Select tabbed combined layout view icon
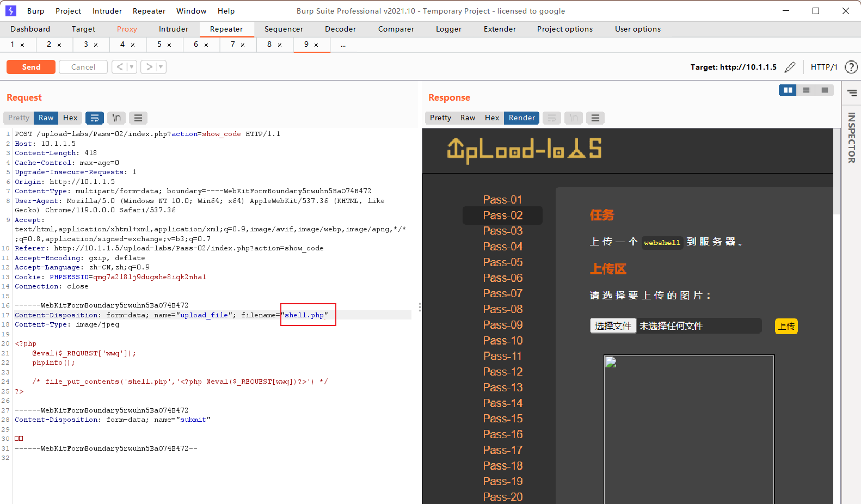Viewport: 861px width, 504px height. [825, 90]
